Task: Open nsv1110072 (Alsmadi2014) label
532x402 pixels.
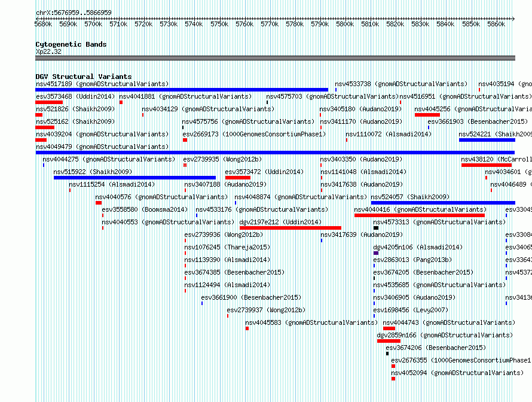Action: pos(389,134)
